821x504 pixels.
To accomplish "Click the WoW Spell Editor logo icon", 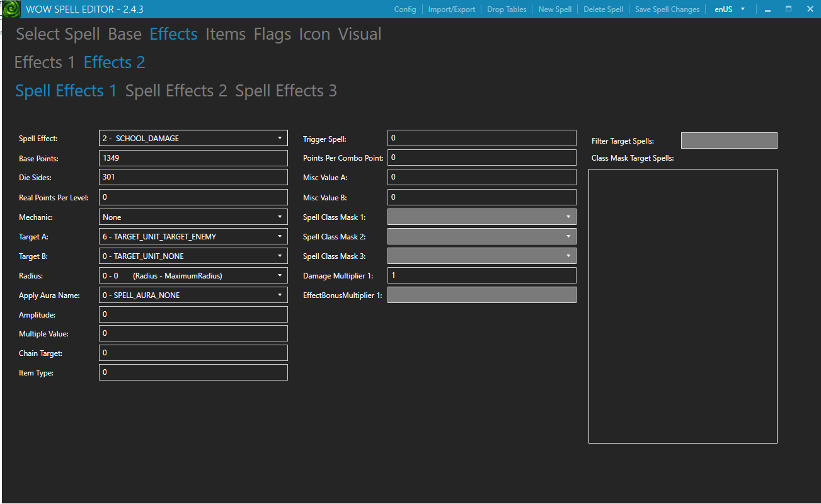I will coord(10,9).
